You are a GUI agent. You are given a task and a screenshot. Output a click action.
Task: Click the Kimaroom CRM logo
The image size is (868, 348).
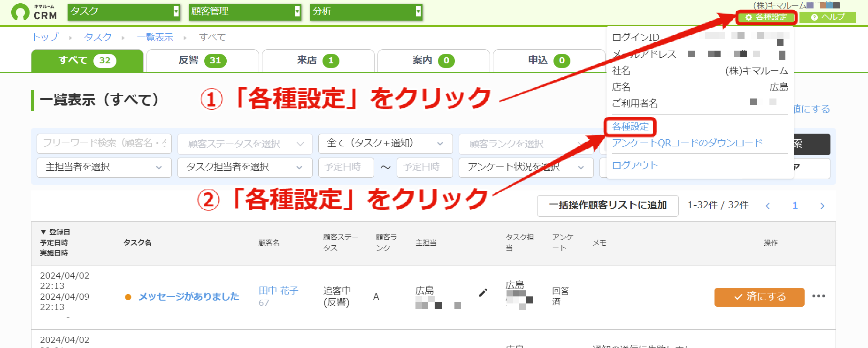coord(34,12)
